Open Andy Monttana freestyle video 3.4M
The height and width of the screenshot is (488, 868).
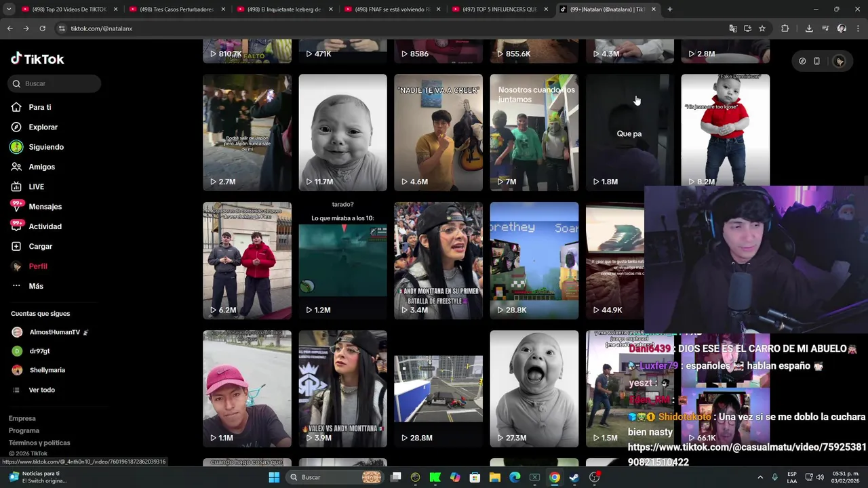click(438, 260)
